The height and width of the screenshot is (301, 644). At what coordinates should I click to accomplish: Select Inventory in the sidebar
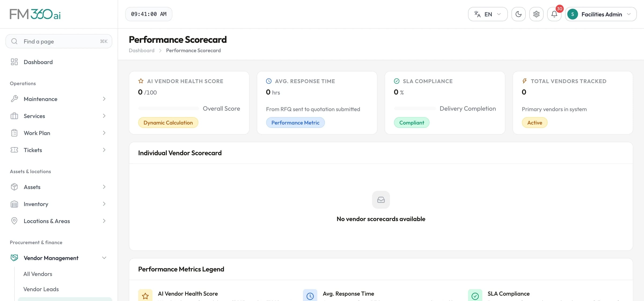coord(59,204)
